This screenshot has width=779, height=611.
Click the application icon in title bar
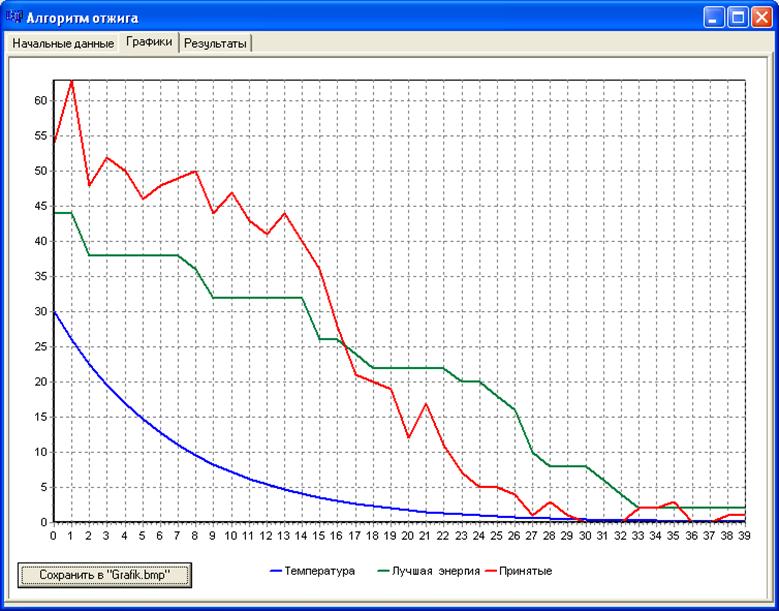tap(14, 17)
